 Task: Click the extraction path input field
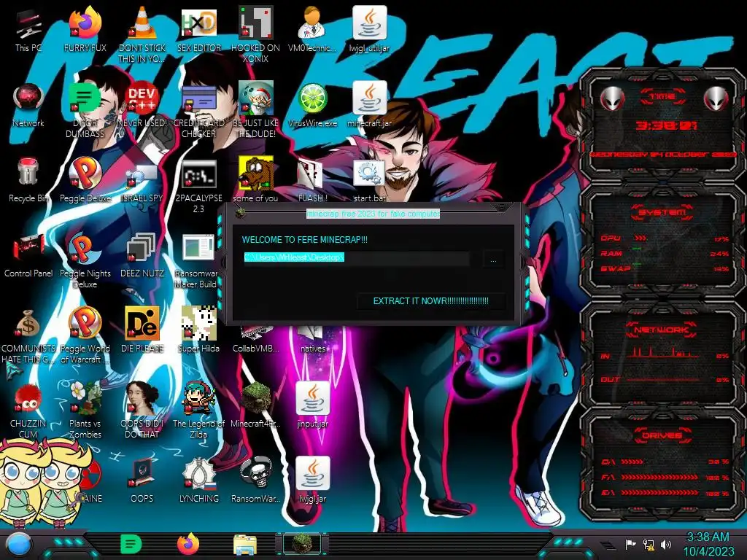356,257
